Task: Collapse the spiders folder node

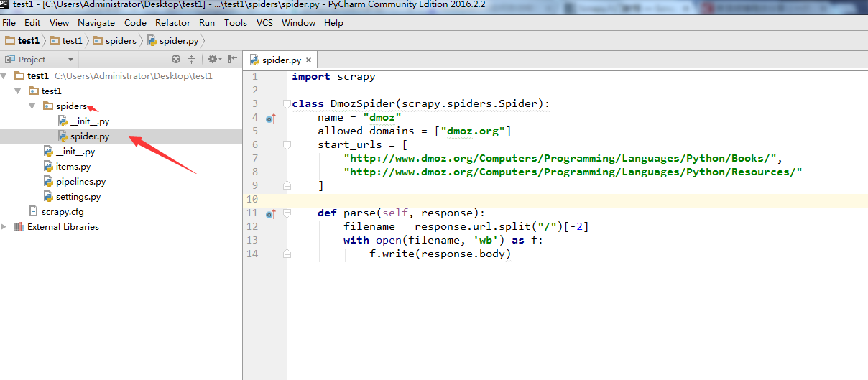Action: (x=32, y=106)
